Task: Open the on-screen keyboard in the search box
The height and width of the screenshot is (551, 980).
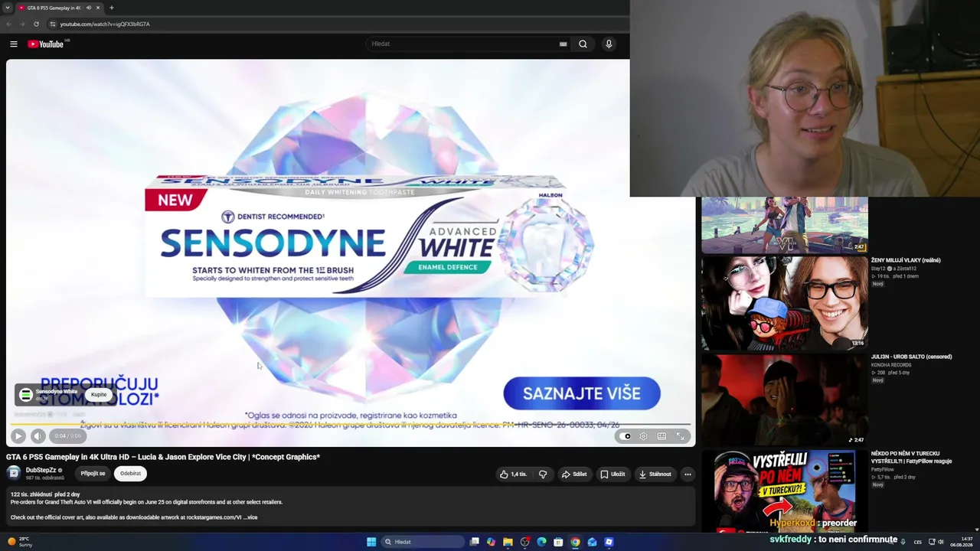Action: click(563, 44)
